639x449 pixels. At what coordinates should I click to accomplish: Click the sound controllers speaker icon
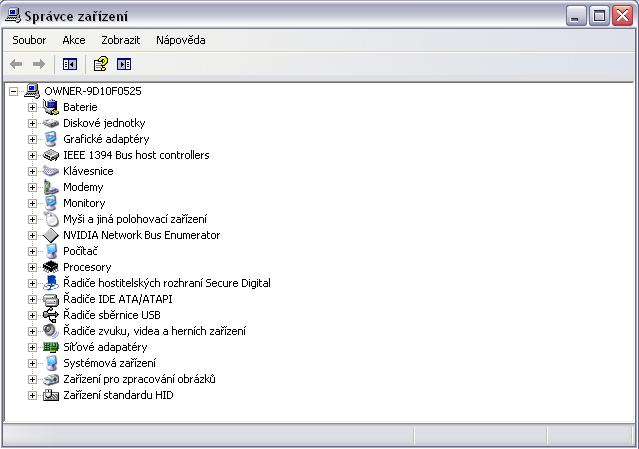pyautogui.click(x=51, y=331)
